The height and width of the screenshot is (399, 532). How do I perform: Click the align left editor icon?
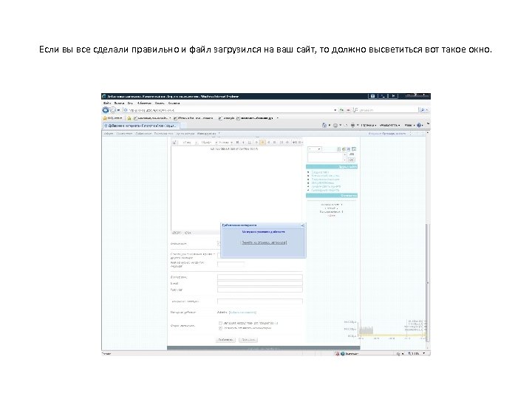pyautogui.click(x=257, y=142)
